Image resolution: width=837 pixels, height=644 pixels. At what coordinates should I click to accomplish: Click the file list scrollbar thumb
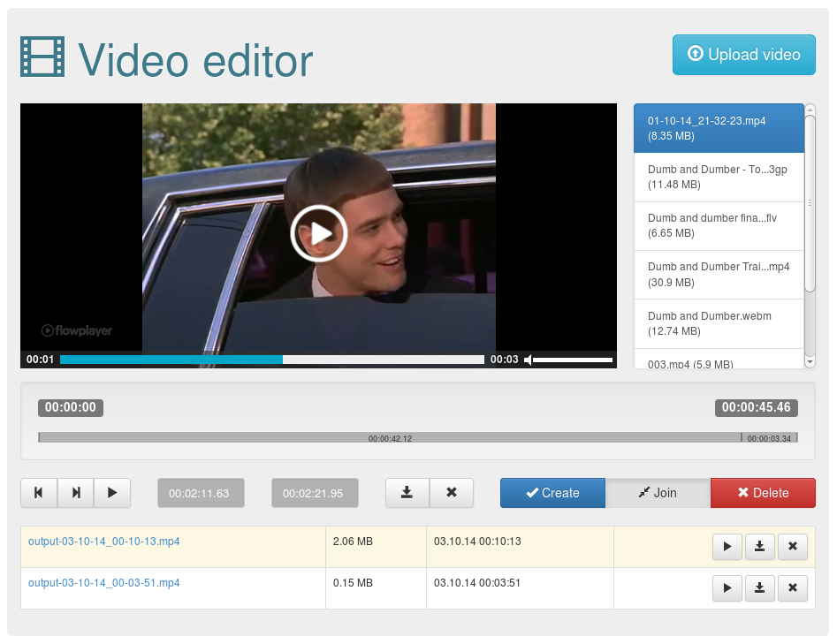pyautogui.click(x=810, y=203)
